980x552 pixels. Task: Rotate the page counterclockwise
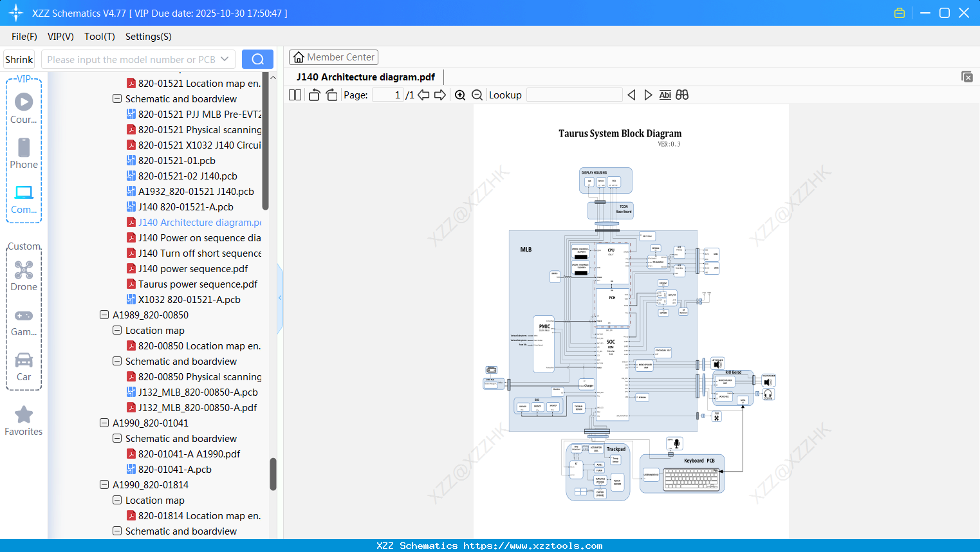click(314, 95)
